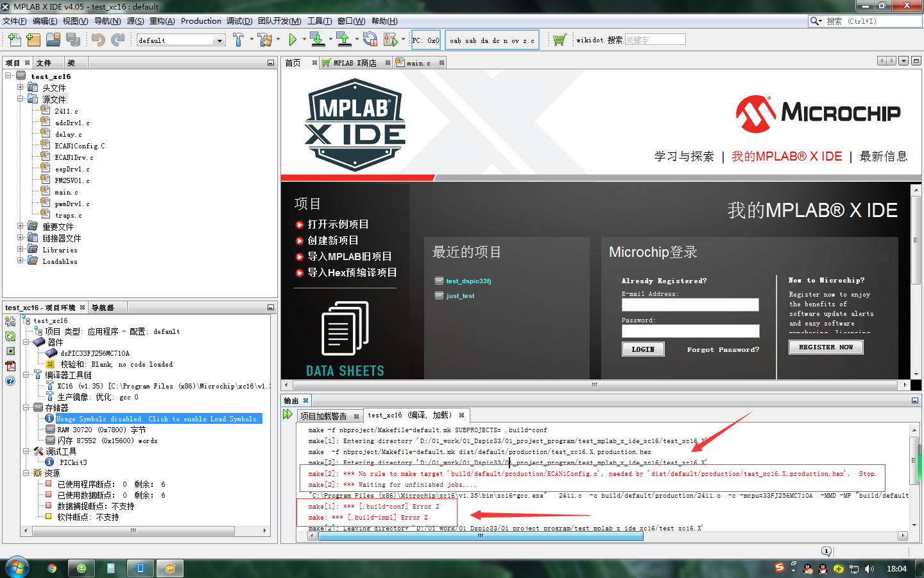
Task: Open the 工具(T) menu
Action: (x=320, y=21)
